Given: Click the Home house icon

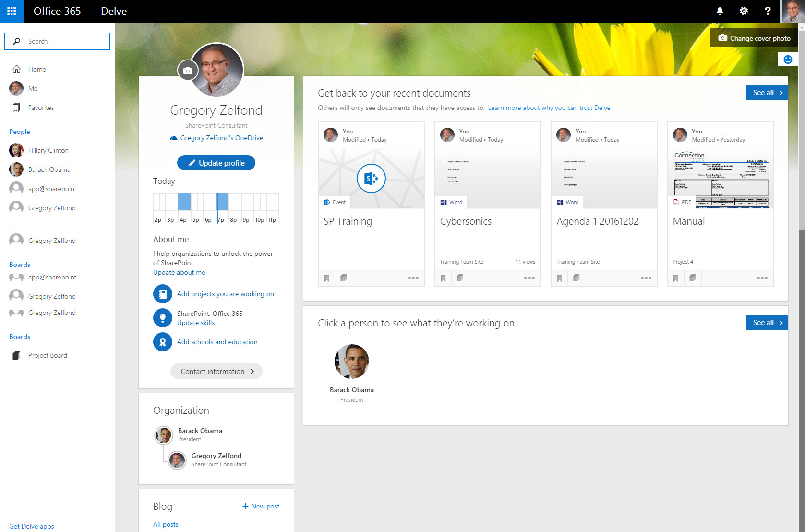Looking at the screenshot, I should tap(16, 69).
